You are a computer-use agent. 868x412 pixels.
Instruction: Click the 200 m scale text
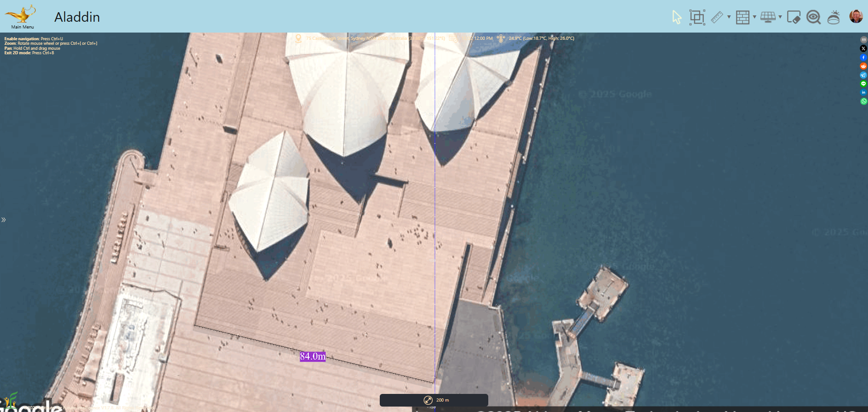pos(443,400)
